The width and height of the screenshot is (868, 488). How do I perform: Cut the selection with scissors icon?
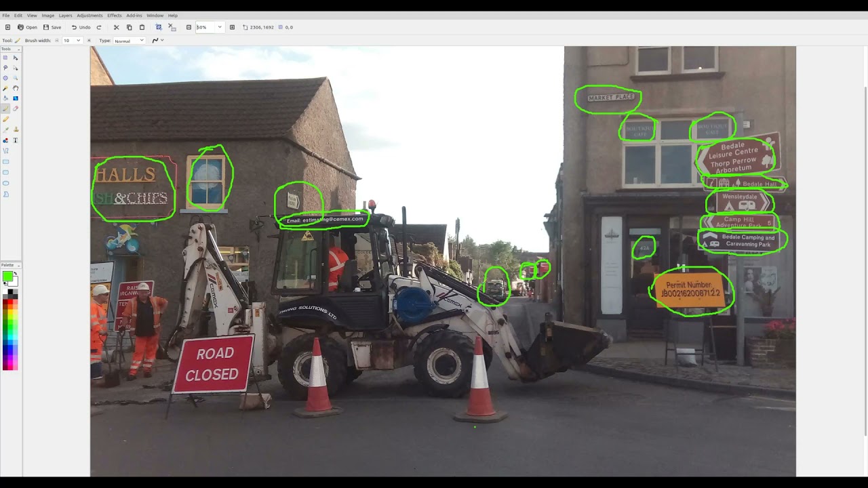[116, 27]
